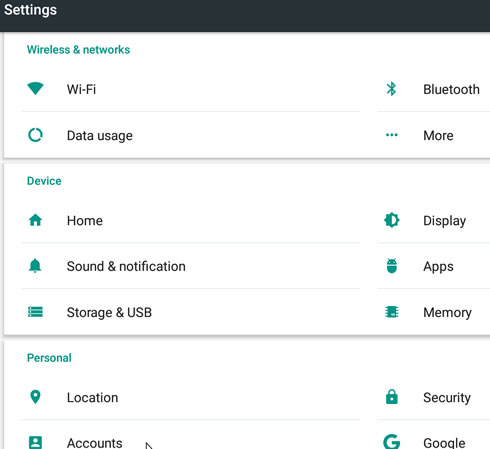490x449 pixels.
Task: Select the Home house icon
Action: click(35, 220)
